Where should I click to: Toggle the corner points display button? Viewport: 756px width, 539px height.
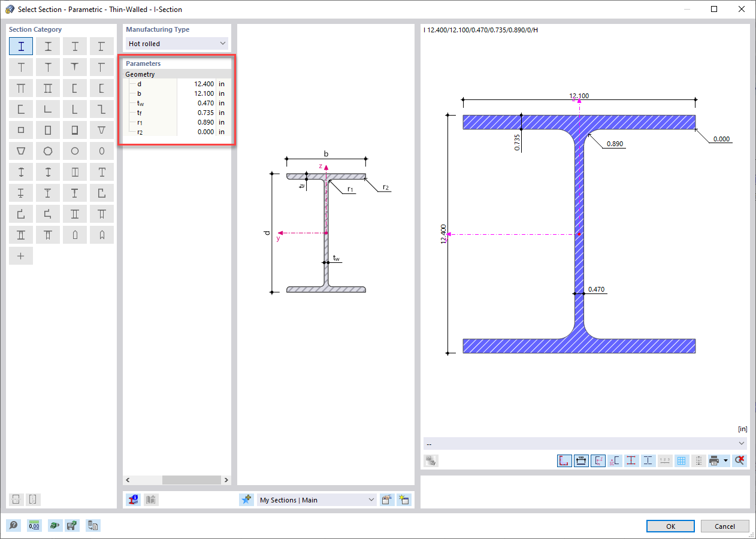click(564, 461)
